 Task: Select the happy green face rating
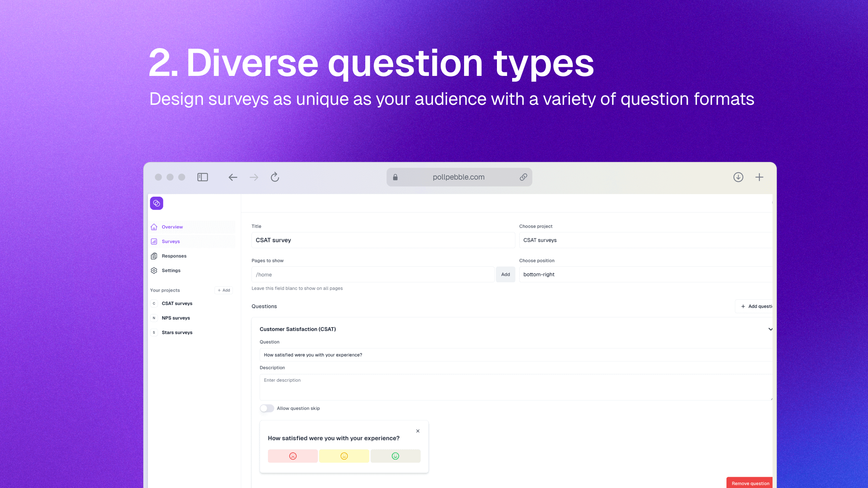pyautogui.click(x=395, y=456)
